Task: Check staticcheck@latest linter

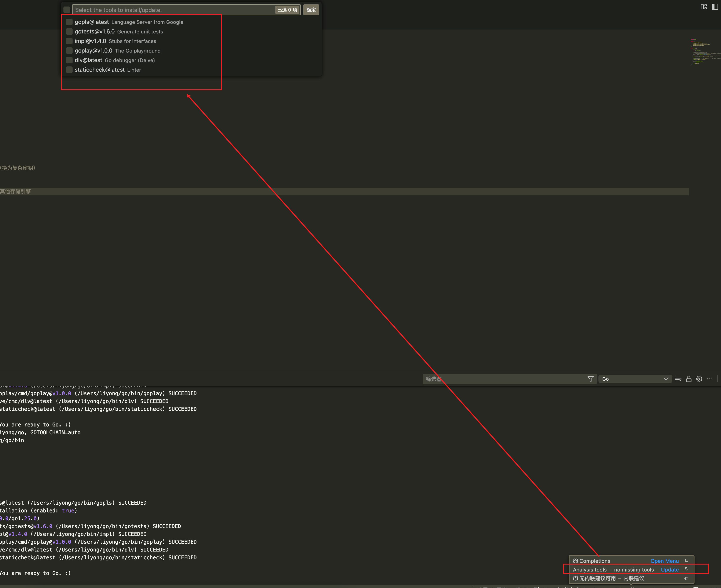Action: coord(69,70)
